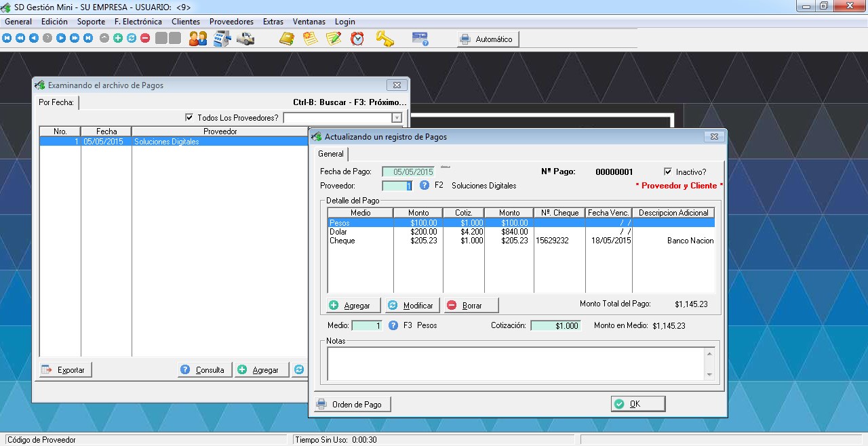
Task: Open the cash register icon in toolbar
Action: [x=222, y=39]
